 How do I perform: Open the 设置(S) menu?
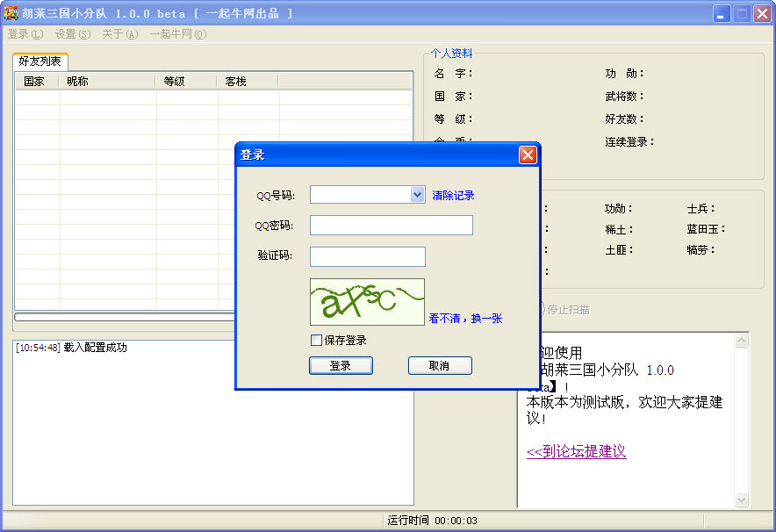tap(73, 34)
